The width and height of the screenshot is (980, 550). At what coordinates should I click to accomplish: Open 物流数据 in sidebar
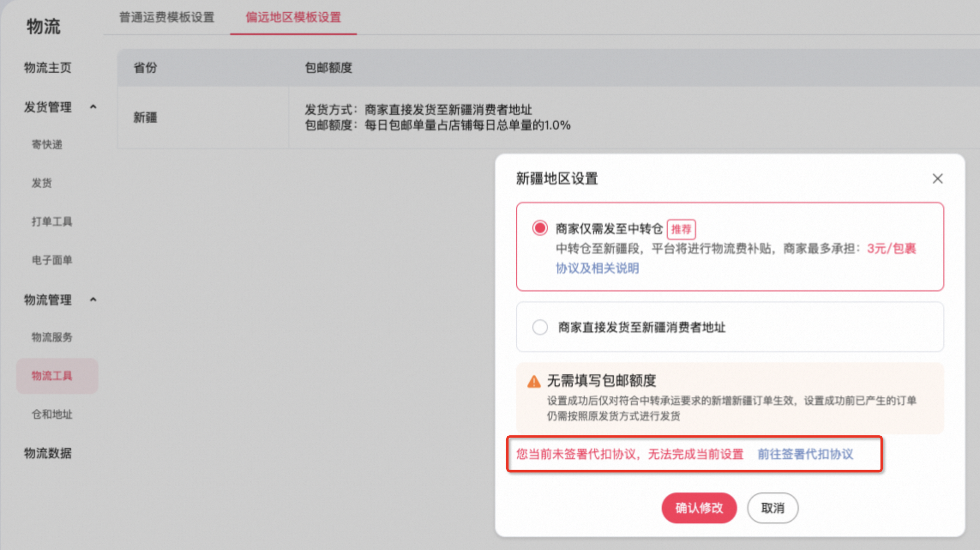pyautogui.click(x=48, y=453)
